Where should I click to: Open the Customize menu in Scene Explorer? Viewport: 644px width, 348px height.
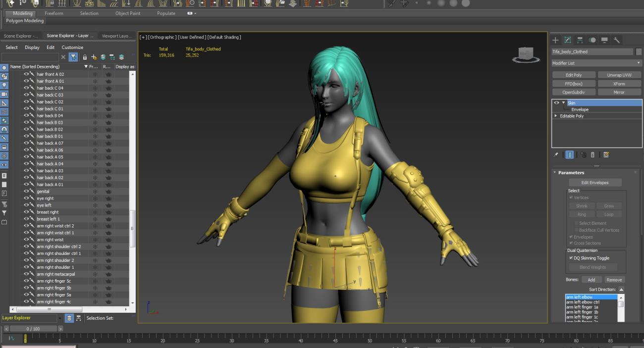72,48
